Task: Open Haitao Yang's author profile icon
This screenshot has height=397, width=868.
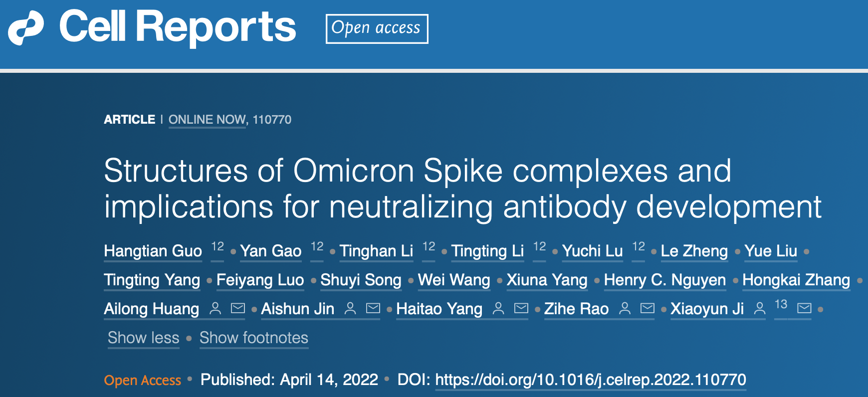Action: click(498, 308)
